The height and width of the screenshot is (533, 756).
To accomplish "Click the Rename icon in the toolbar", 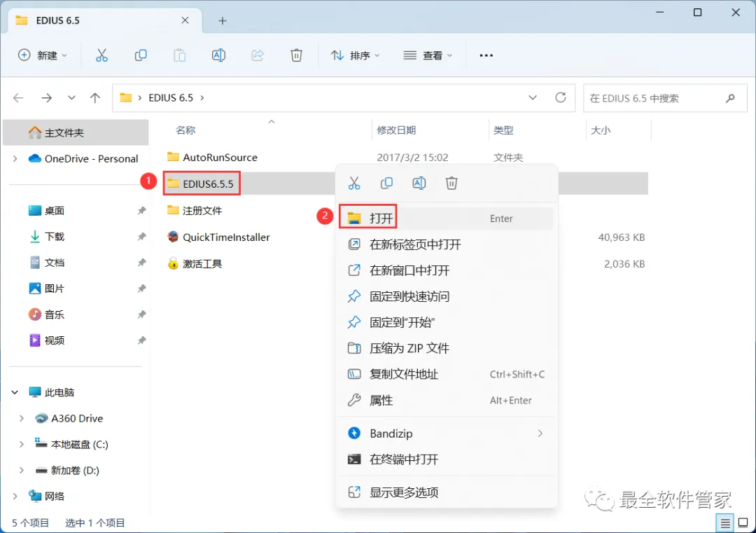I will 218,55.
